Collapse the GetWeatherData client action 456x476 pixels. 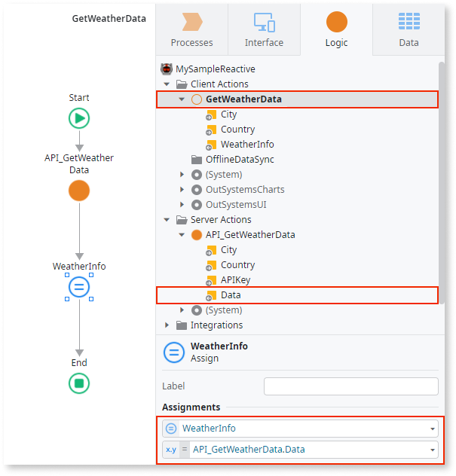click(x=182, y=99)
